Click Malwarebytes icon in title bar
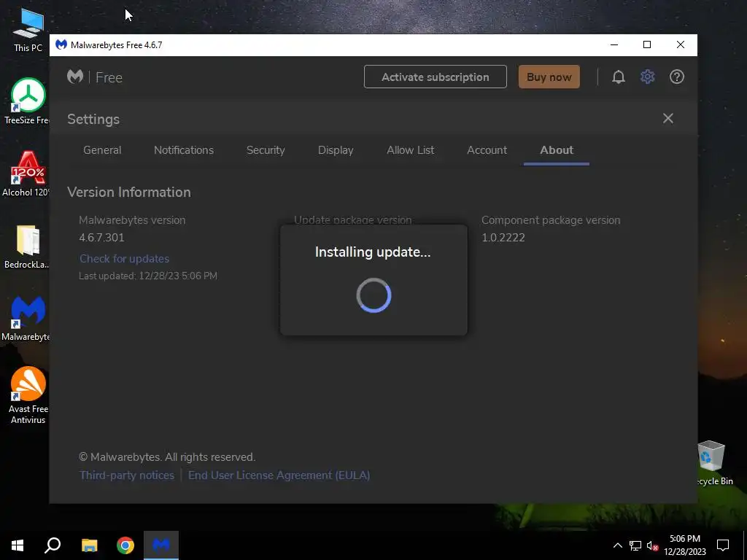Image resolution: width=747 pixels, height=560 pixels. [x=61, y=44]
